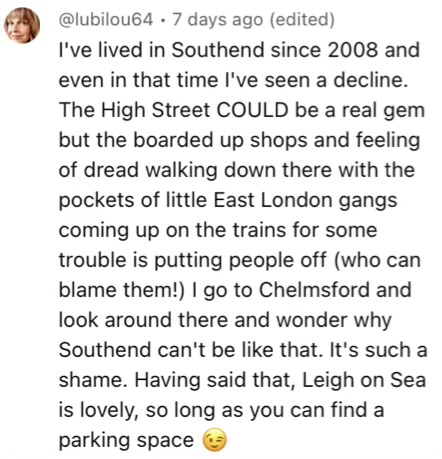Click the word 'lovely,' in the comment

click(109, 411)
